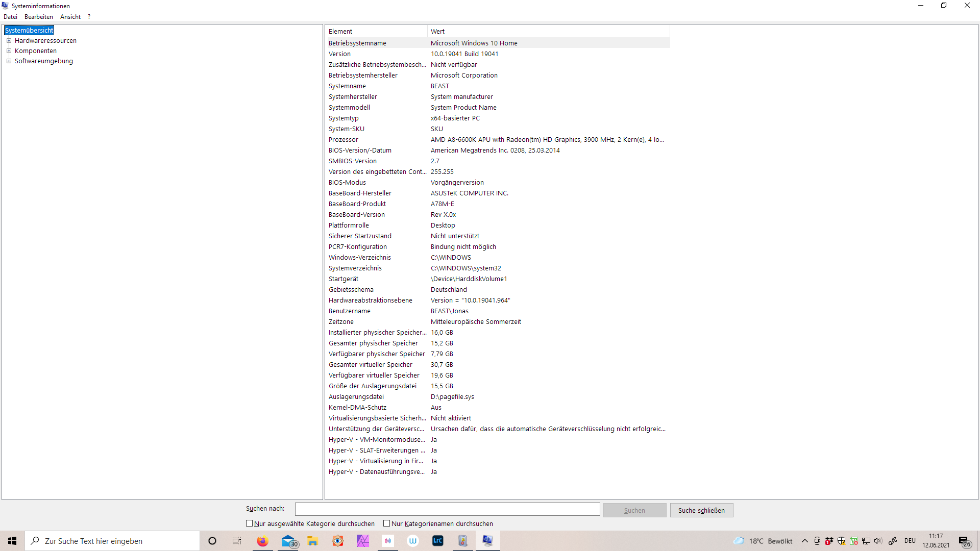This screenshot has width=980, height=551.
Task: Open the Ansicht menu
Action: (70, 17)
